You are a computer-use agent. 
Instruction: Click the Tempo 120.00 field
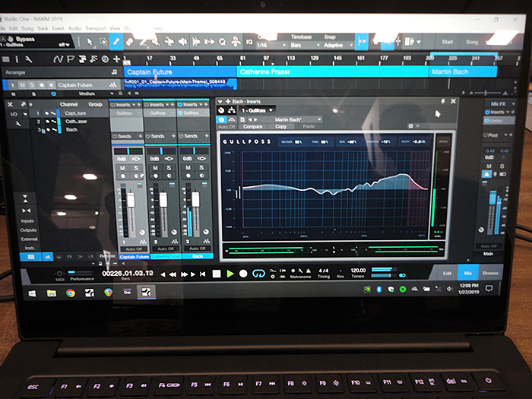pyautogui.click(x=358, y=271)
